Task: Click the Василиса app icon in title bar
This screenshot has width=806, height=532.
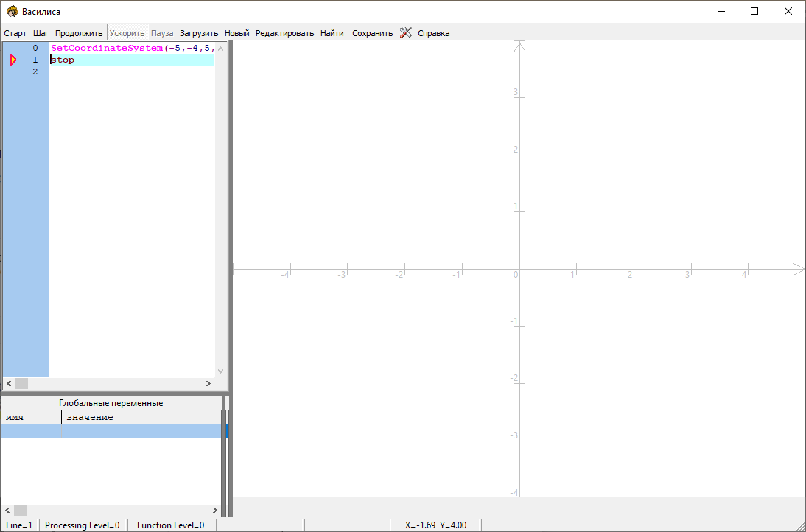Action: click(12, 11)
